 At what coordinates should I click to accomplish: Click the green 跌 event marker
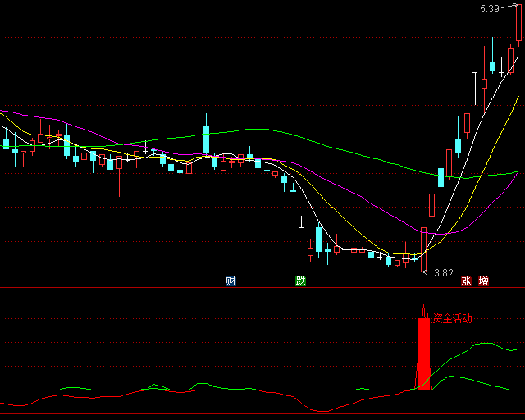coord(301,281)
